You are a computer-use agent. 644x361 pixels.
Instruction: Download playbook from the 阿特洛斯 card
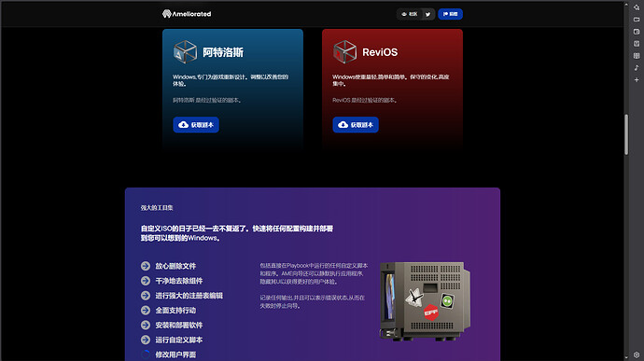pos(196,125)
